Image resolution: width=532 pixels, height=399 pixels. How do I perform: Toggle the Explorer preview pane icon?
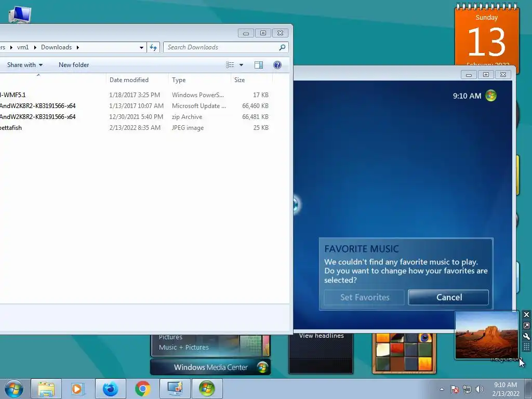pos(259,65)
